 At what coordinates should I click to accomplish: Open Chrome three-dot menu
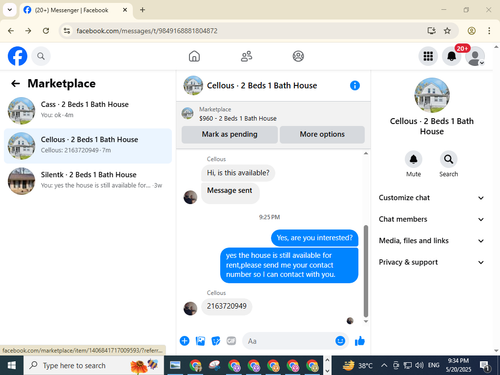tap(489, 31)
